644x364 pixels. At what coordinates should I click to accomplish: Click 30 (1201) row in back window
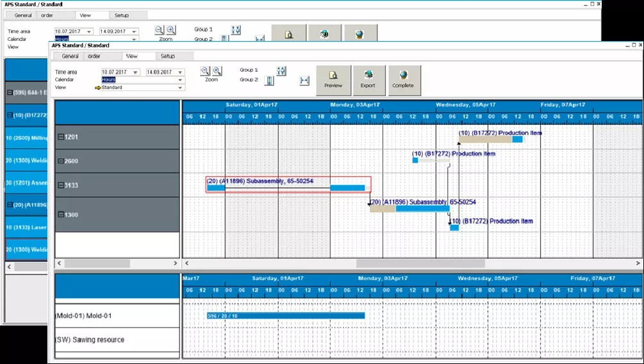26,183
